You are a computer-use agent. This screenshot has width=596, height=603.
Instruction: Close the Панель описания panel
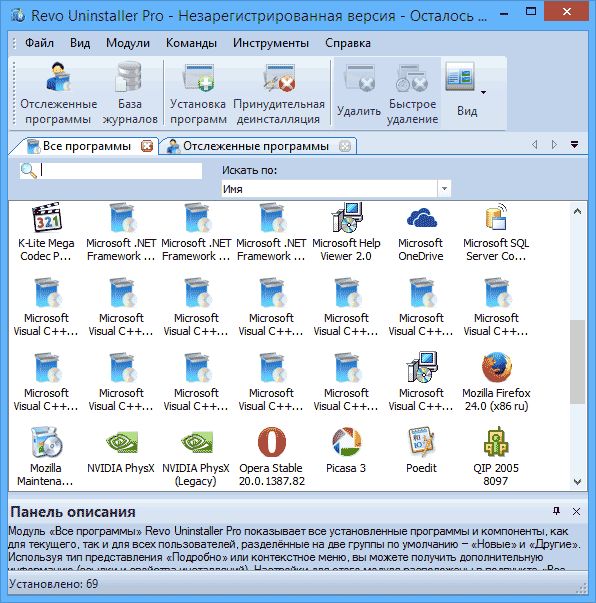[x=576, y=511]
